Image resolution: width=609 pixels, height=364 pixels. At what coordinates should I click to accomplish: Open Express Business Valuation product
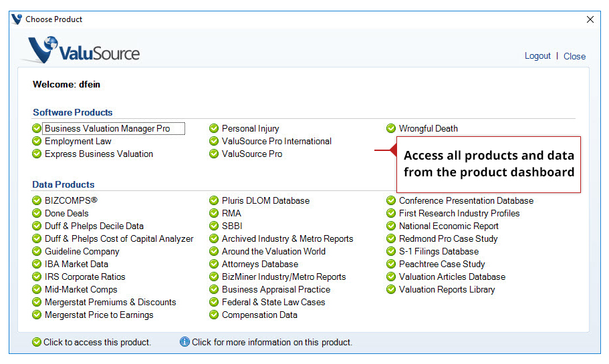[x=98, y=154]
